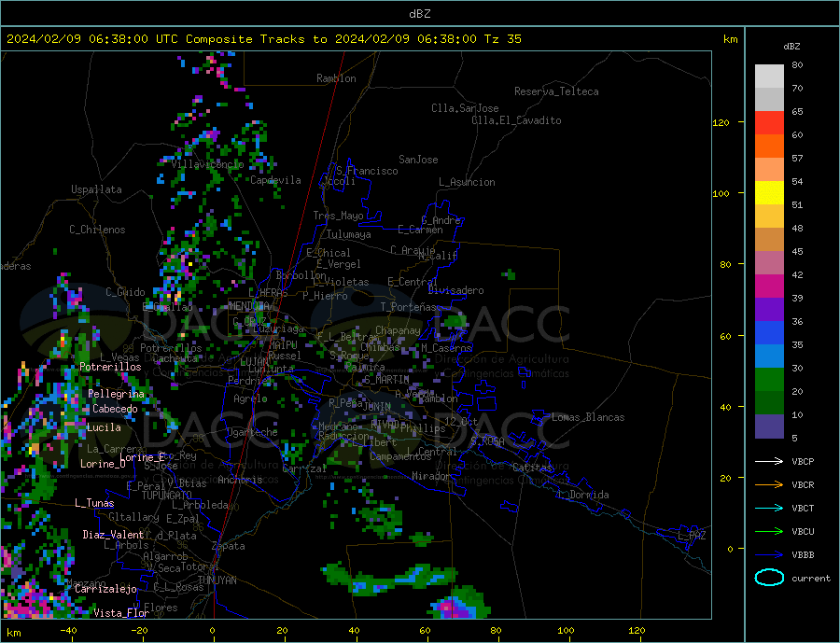Viewport: 840px width, 643px height.
Task: Click the 65 dBZ red swatch
Action: tap(769, 122)
